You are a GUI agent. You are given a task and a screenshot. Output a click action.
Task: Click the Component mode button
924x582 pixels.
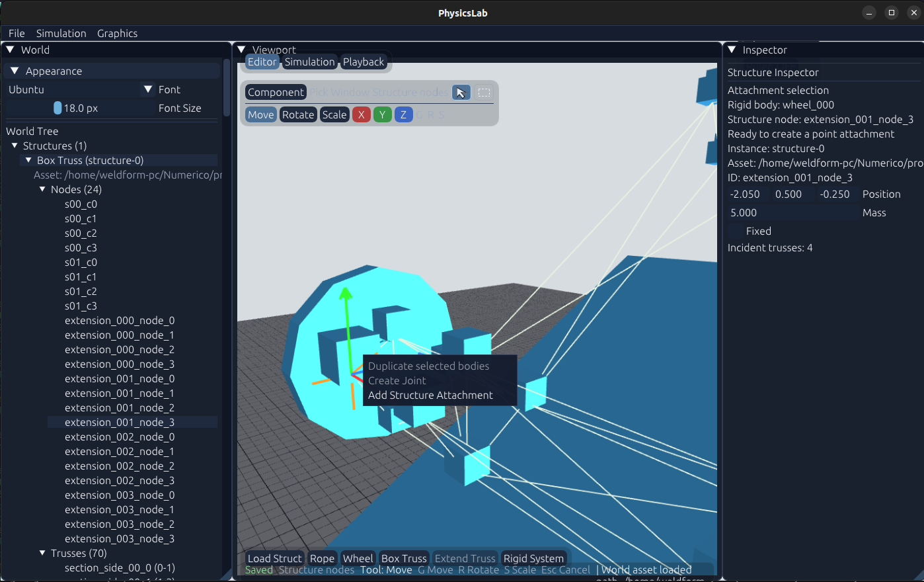coord(276,93)
